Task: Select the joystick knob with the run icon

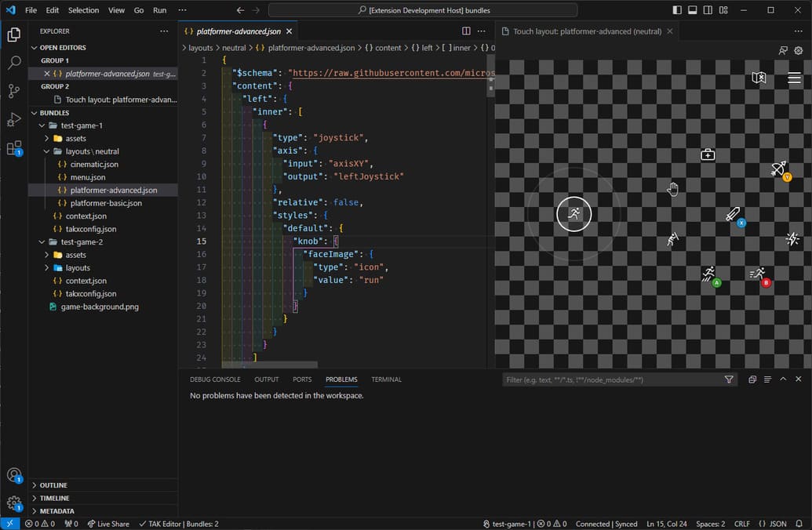Action: [573, 213]
